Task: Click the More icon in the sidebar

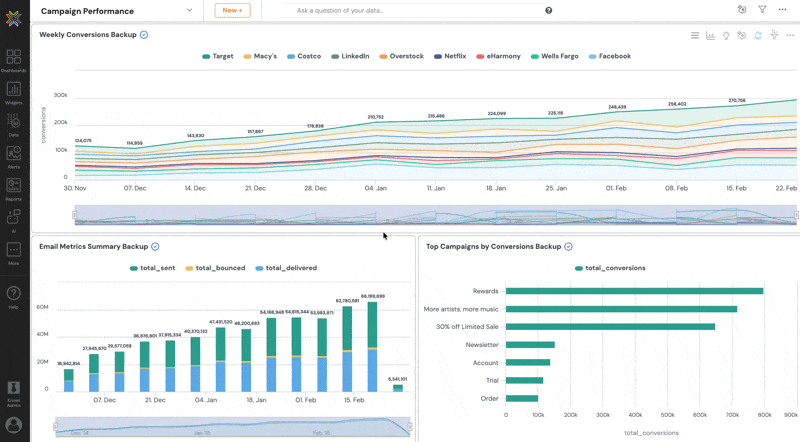Action: click(14, 253)
